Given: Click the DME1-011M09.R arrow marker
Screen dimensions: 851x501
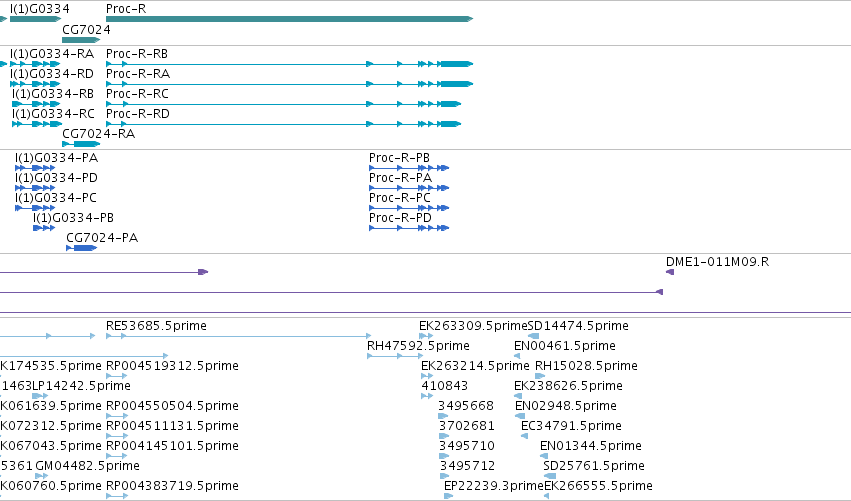Looking at the screenshot, I should point(670,272).
